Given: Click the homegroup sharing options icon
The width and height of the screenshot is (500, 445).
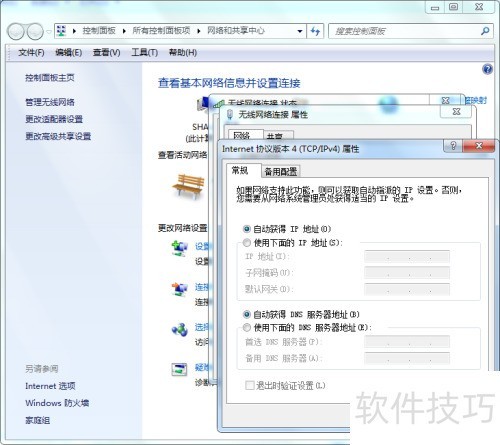Looking at the screenshot, I should 180,330.
